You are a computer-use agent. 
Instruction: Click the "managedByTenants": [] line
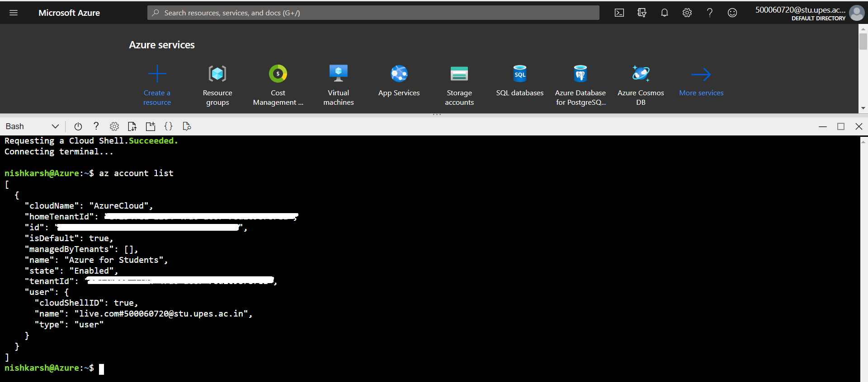point(81,249)
